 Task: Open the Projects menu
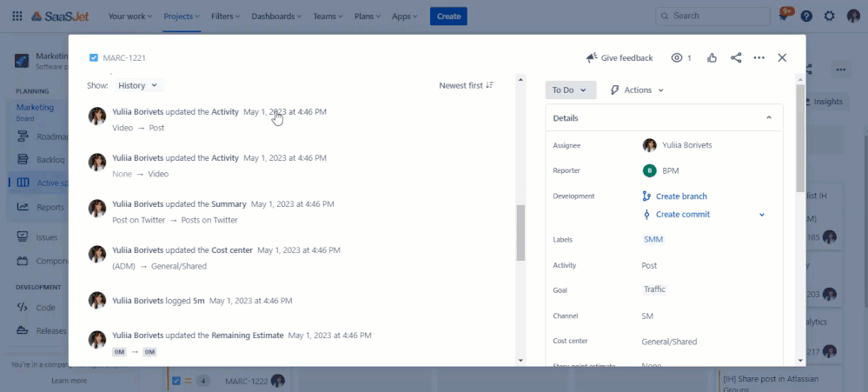point(182,16)
